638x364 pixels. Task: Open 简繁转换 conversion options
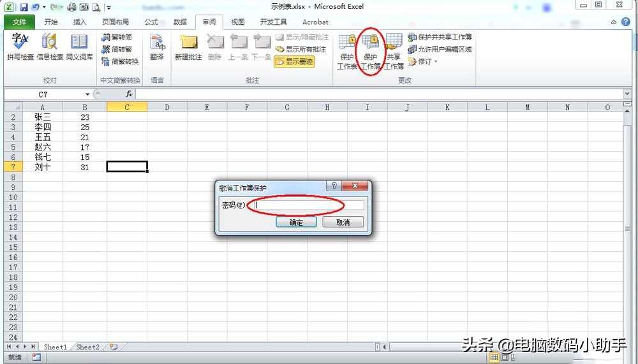pyautogui.click(x=120, y=61)
